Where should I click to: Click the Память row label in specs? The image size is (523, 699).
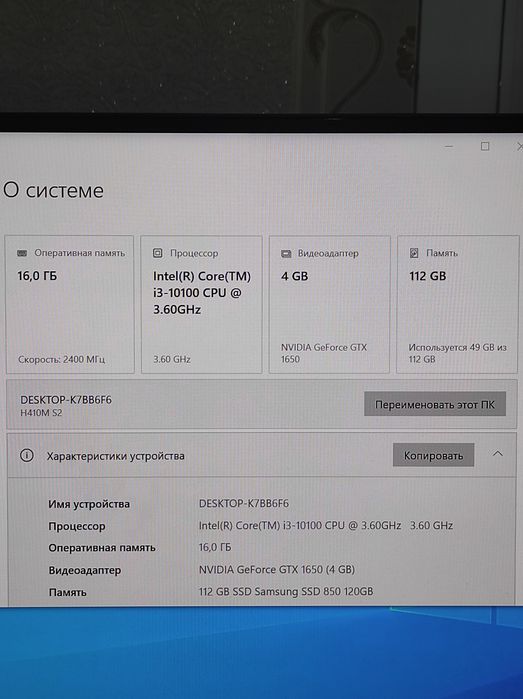pyautogui.click(x=67, y=592)
